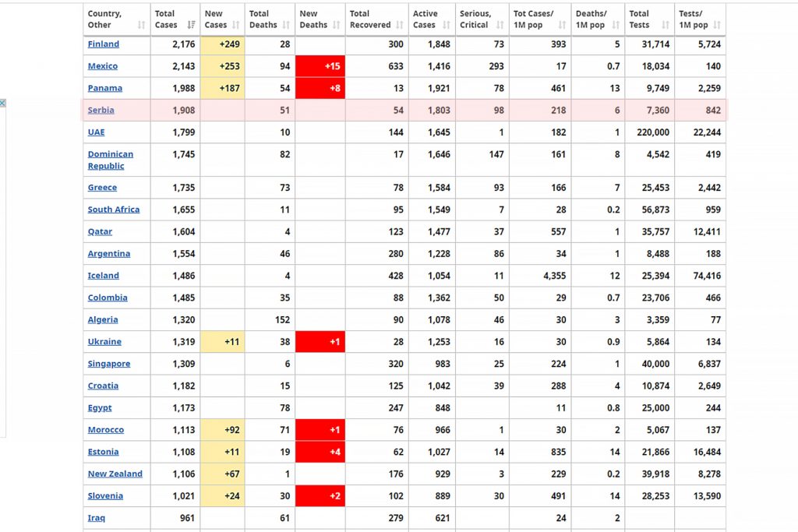Click sort arrows icon for New Cases
The height and width of the screenshot is (532, 798).
click(236, 25)
